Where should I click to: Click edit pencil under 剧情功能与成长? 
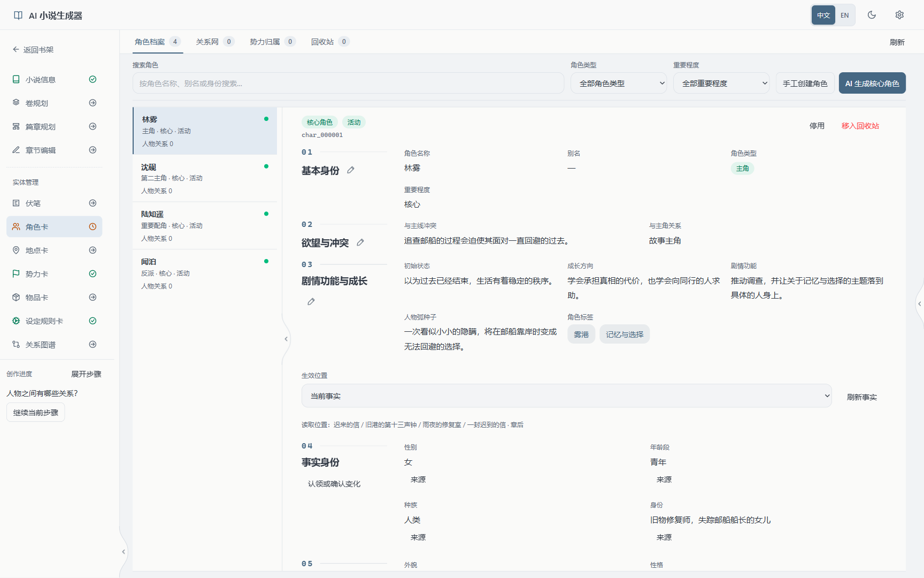pyautogui.click(x=311, y=302)
